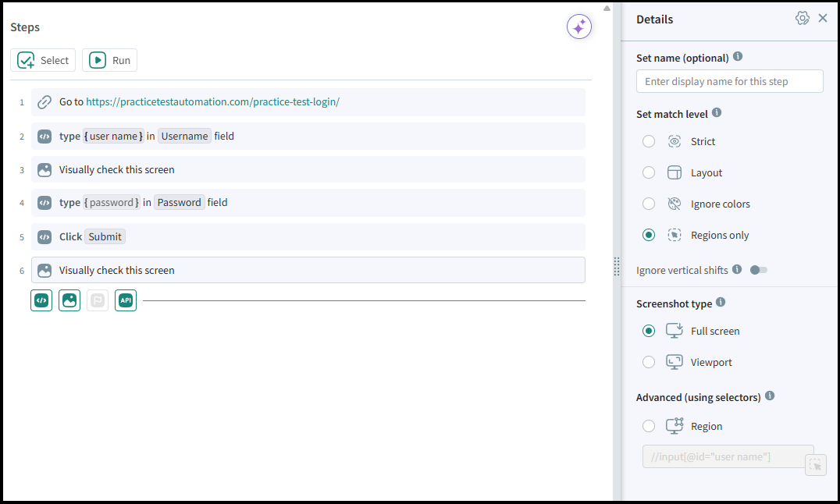
Task: Click the step display name input field
Action: [729, 81]
